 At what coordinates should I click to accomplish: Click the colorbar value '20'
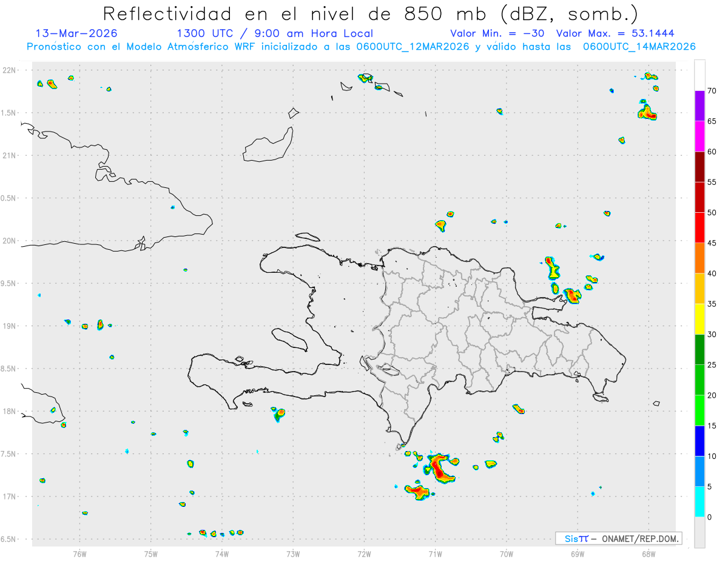pos(712,395)
